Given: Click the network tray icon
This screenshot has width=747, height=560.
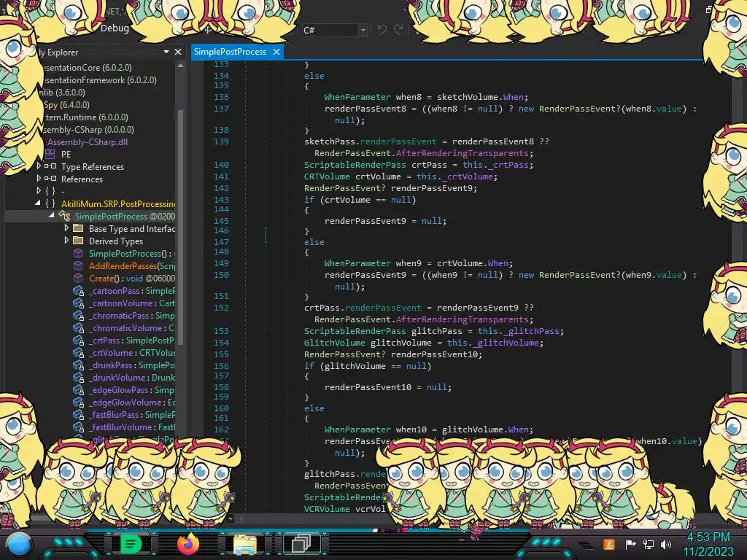Looking at the screenshot, I should [x=649, y=544].
